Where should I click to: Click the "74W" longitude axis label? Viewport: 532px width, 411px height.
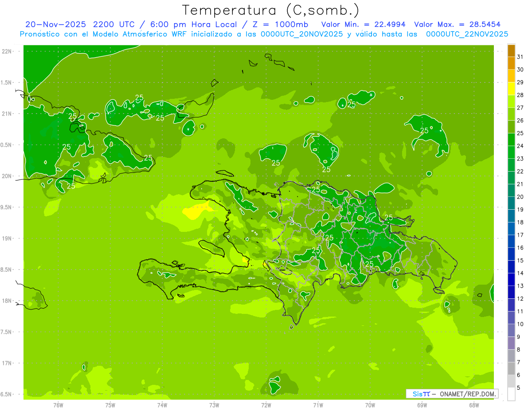click(x=162, y=405)
